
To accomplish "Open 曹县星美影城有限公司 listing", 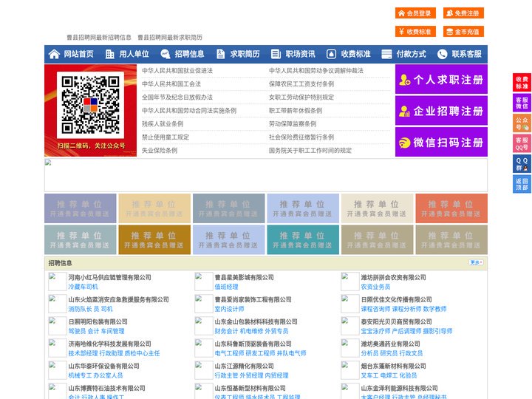I will pos(245,277).
